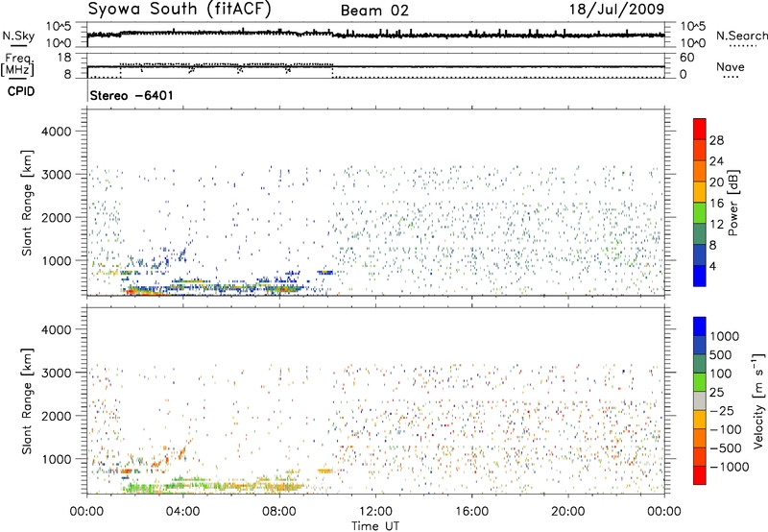
Task: Click the 25 to 100 green velocity swatch
Action: [700, 382]
